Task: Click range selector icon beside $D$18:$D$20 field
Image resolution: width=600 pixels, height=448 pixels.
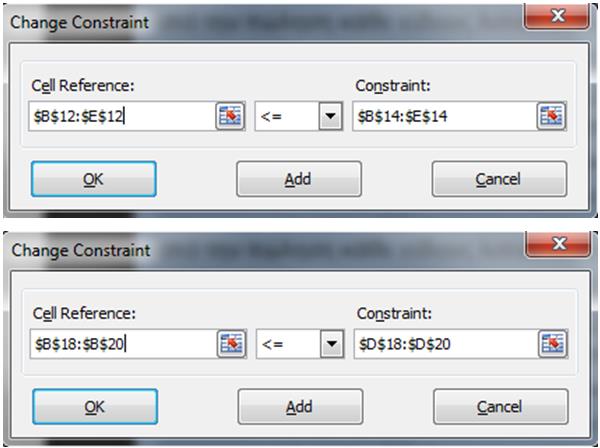Action: (553, 344)
